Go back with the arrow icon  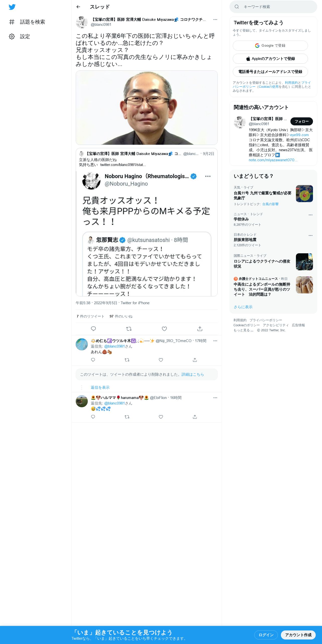pyautogui.click(x=78, y=7)
